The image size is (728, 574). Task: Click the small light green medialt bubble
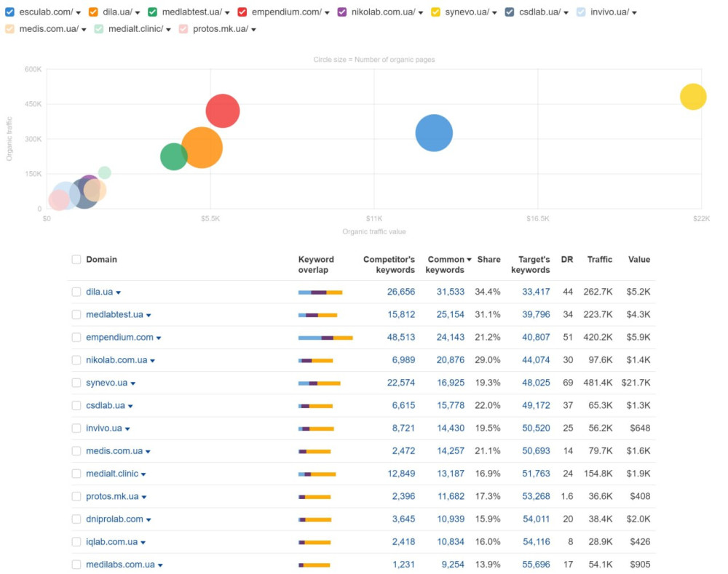[x=105, y=172]
